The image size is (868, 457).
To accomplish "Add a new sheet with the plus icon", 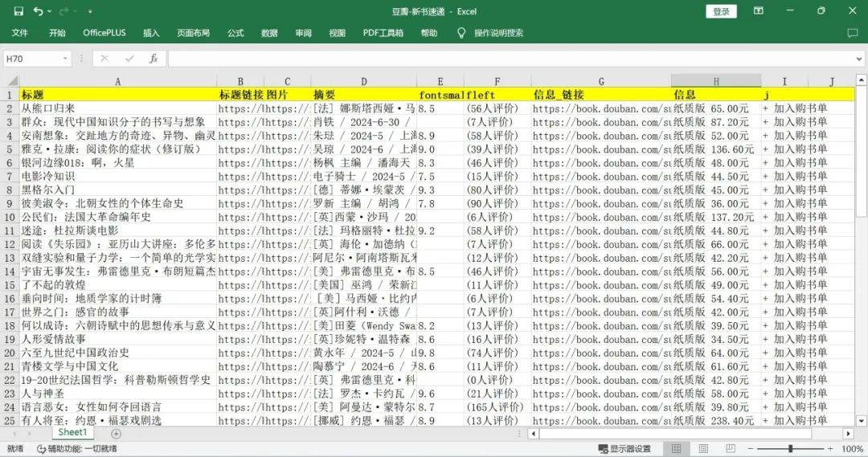I will 116,433.
